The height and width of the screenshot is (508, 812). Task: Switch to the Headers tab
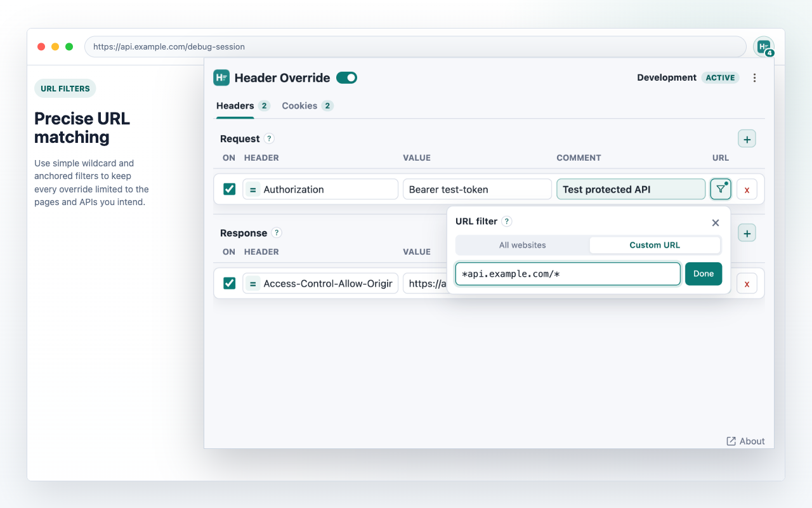click(x=243, y=106)
